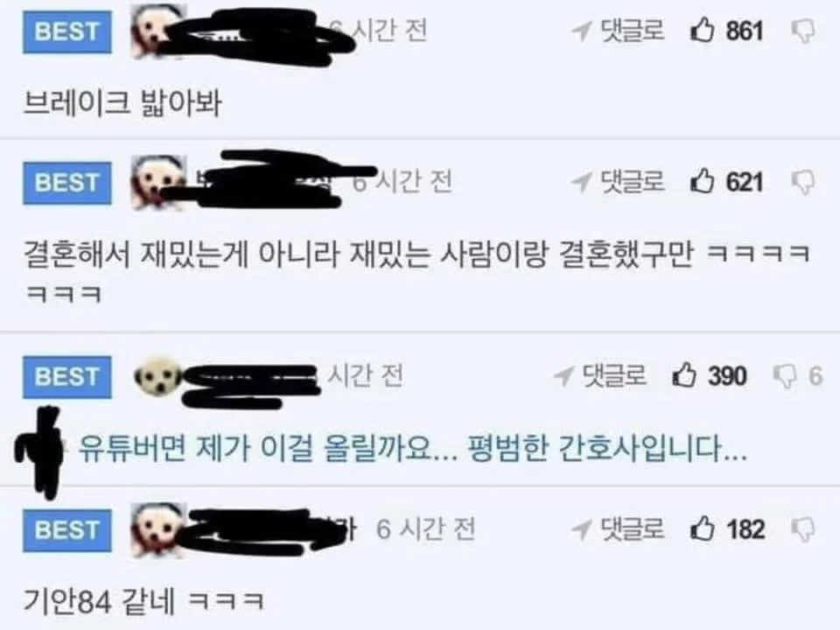Like the comment with 861 upvotes
840x630 pixels.
tap(702, 30)
